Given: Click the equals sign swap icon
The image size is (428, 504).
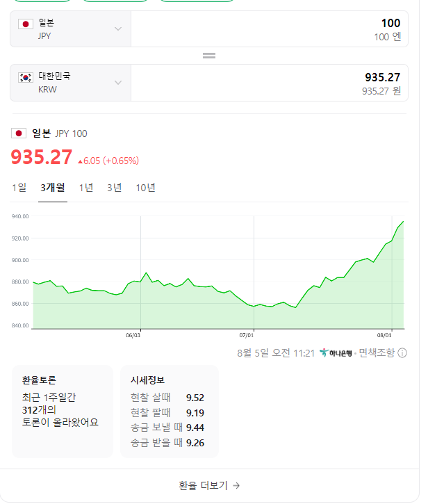Looking at the screenshot, I should click(x=208, y=56).
